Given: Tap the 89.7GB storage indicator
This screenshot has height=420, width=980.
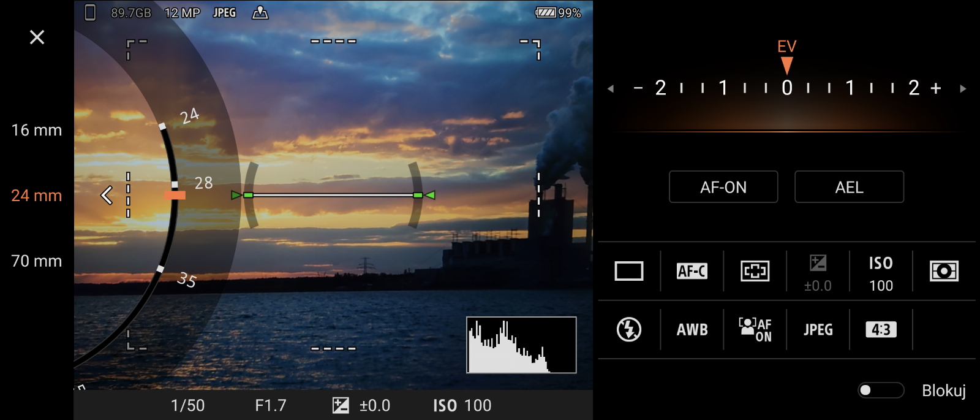Looking at the screenshot, I should point(130,13).
